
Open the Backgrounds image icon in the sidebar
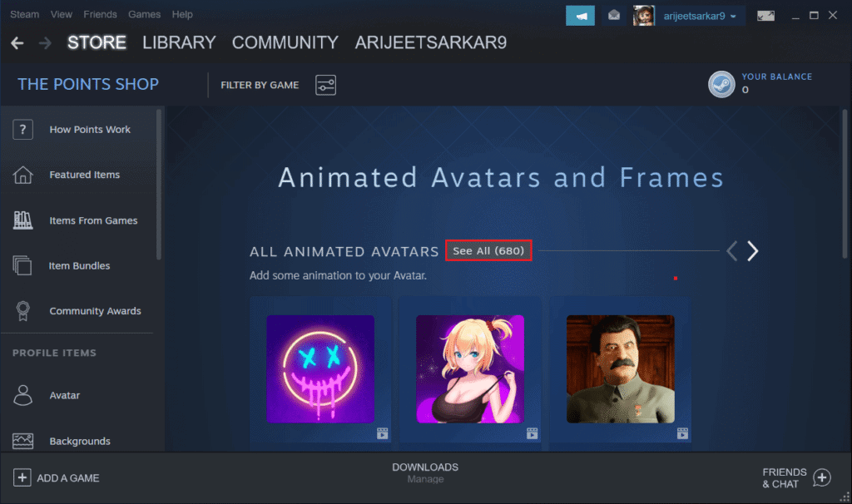22,441
